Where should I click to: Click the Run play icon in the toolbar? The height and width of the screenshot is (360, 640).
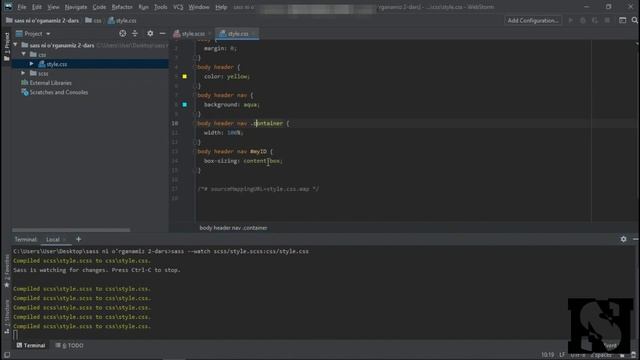pos(571,20)
